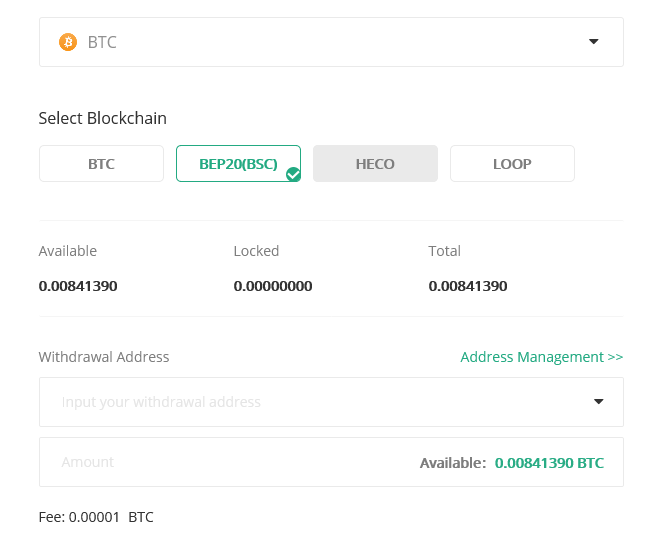Click the Available label inside Amount field
Screen dimensions: 646x533
tap(453, 463)
